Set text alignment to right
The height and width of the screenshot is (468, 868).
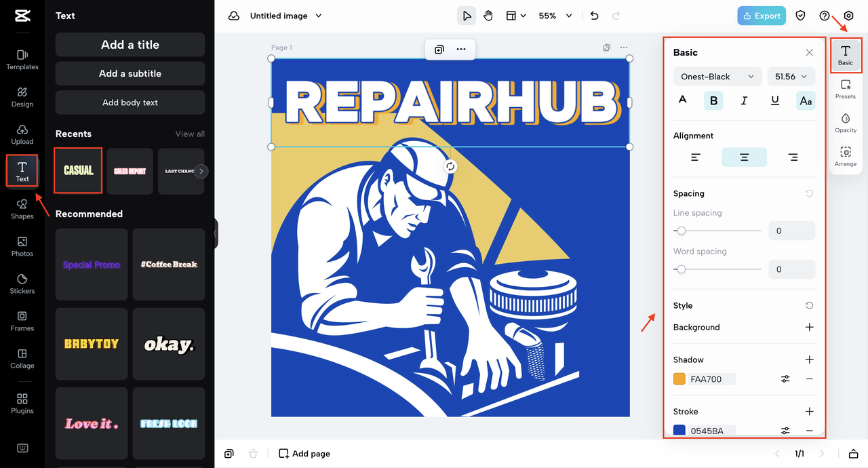793,157
